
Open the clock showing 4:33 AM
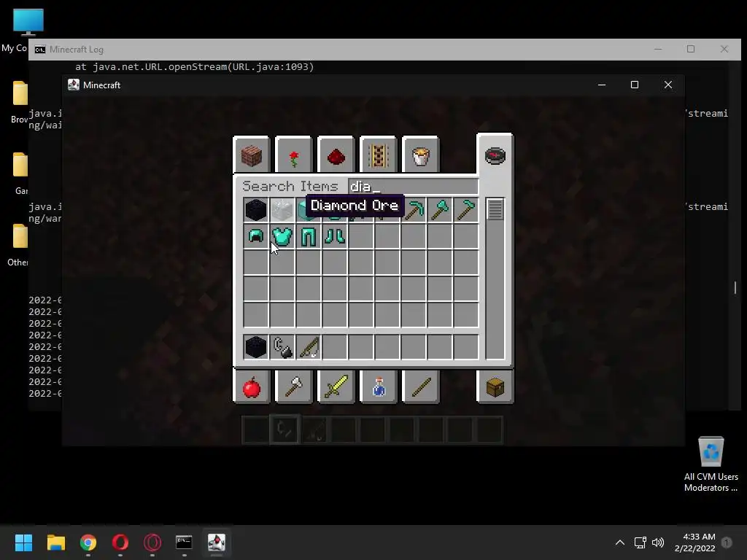[x=694, y=542]
